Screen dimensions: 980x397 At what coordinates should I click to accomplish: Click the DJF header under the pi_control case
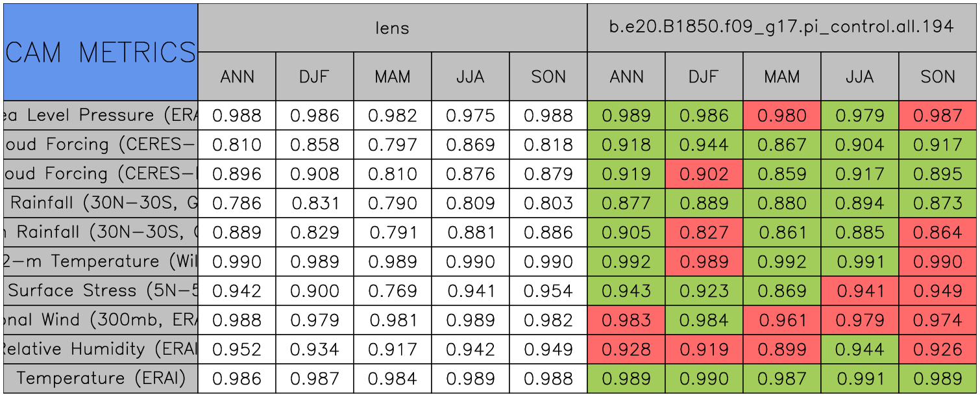coord(704,77)
